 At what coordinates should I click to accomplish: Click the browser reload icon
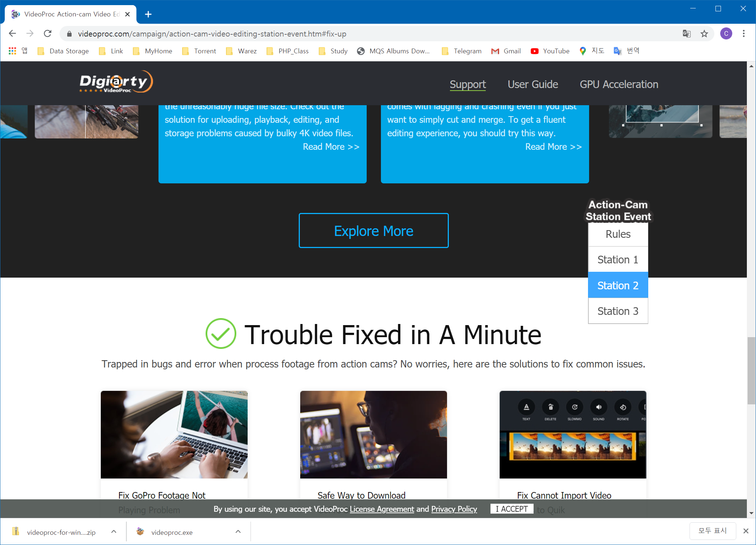(47, 34)
